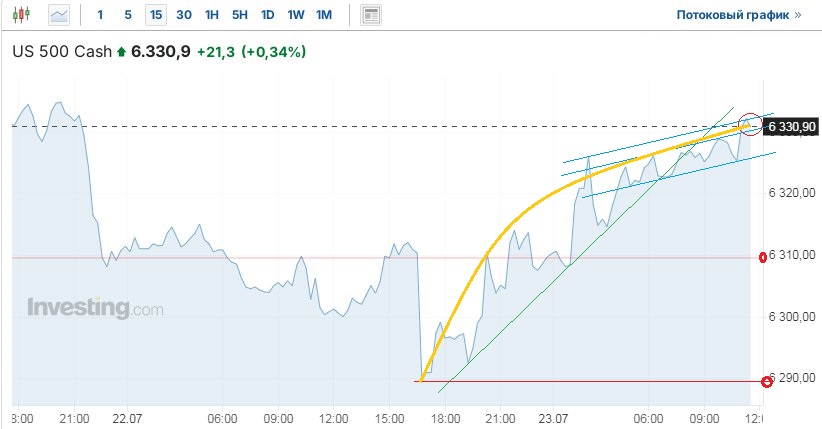822x429 pixels.
Task: Choose the 1W timeframe button
Action: click(296, 15)
